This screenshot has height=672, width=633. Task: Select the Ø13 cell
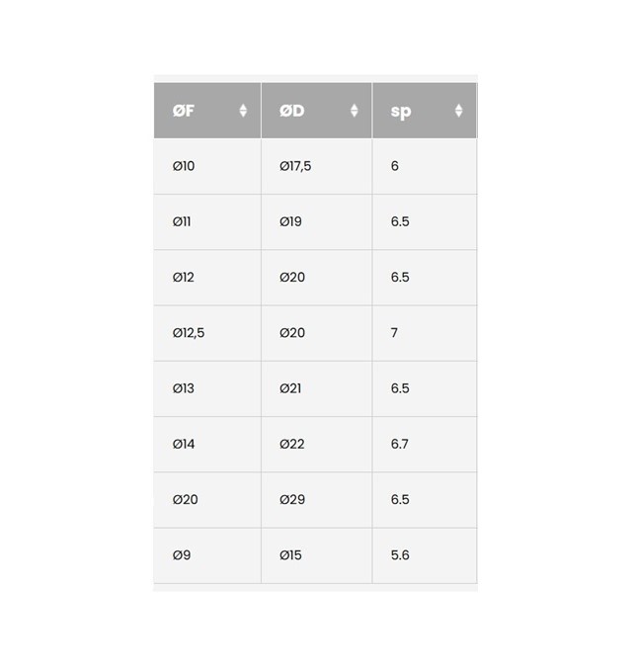tap(207, 388)
